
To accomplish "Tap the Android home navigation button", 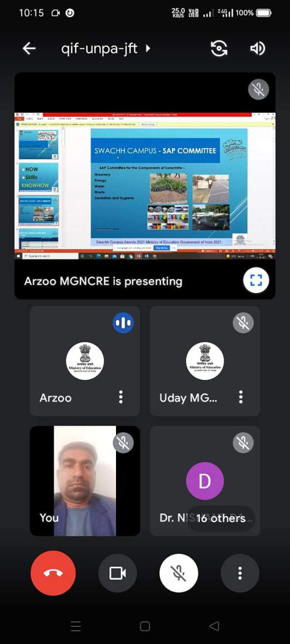I will click(144, 626).
